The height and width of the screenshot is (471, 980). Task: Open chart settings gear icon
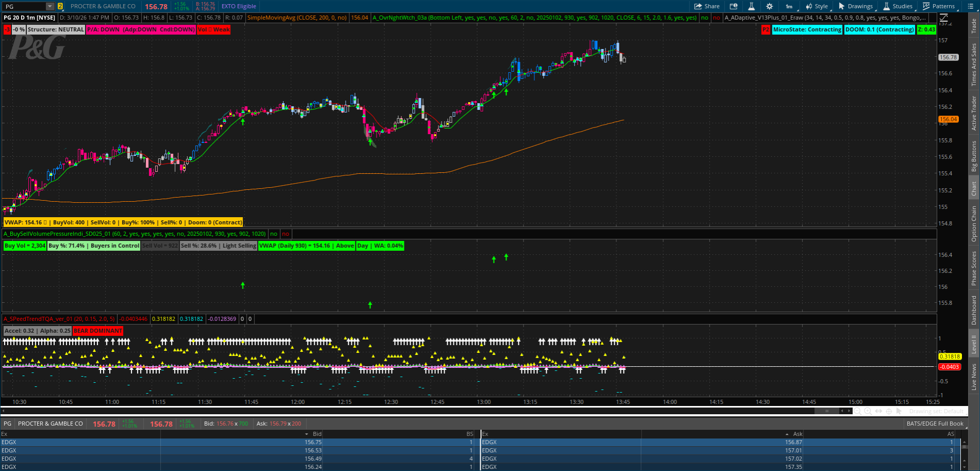coord(769,6)
